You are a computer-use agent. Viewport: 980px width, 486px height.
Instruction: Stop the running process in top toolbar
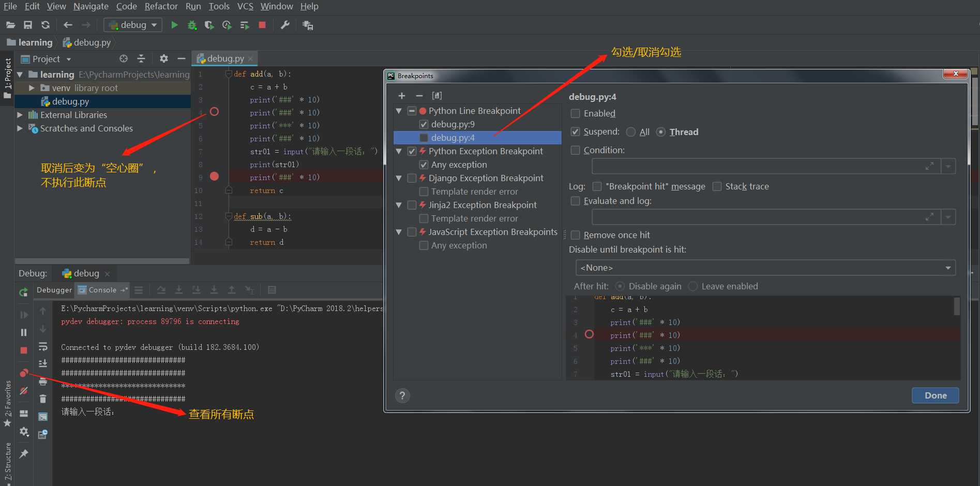click(x=262, y=25)
